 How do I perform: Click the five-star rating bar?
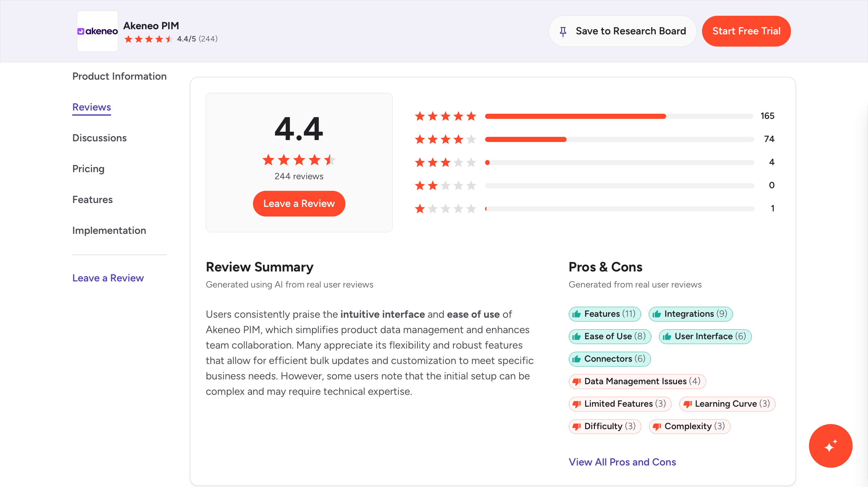pos(619,116)
